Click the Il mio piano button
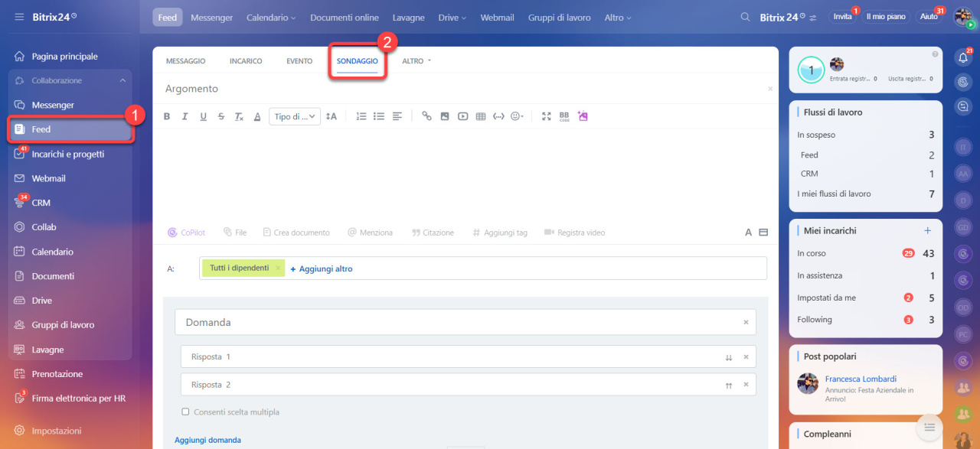The width and height of the screenshot is (980, 449). (886, 17)
